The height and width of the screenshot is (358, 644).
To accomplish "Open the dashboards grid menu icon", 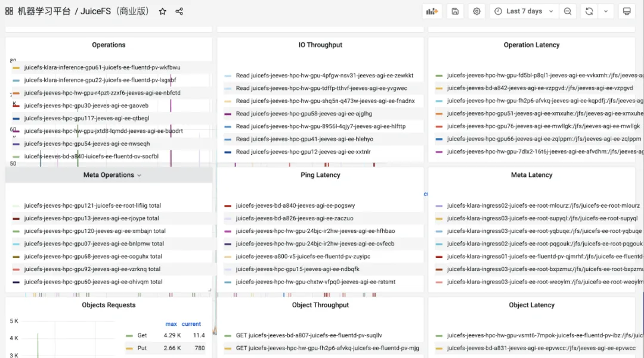I will (9, 11).
